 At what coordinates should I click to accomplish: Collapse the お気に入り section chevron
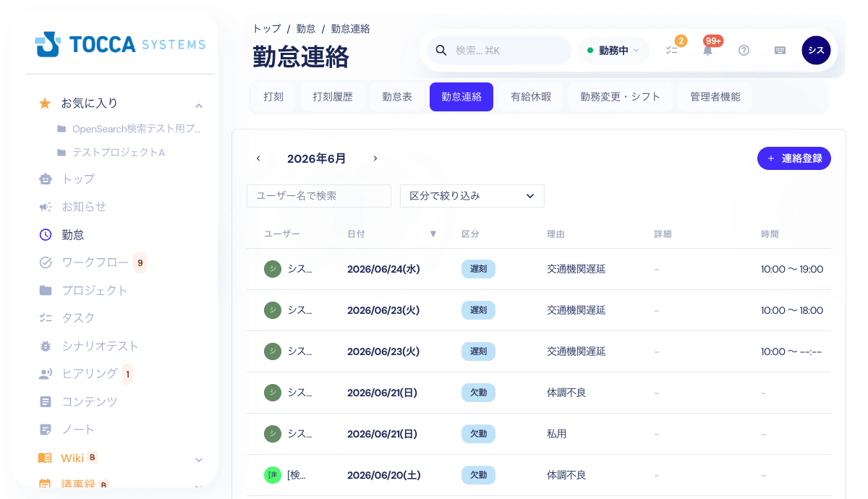point(199,106)
